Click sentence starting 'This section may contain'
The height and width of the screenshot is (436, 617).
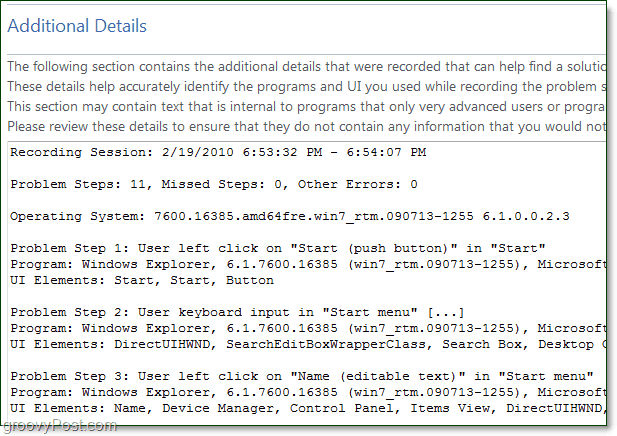[x=307, y=107]
